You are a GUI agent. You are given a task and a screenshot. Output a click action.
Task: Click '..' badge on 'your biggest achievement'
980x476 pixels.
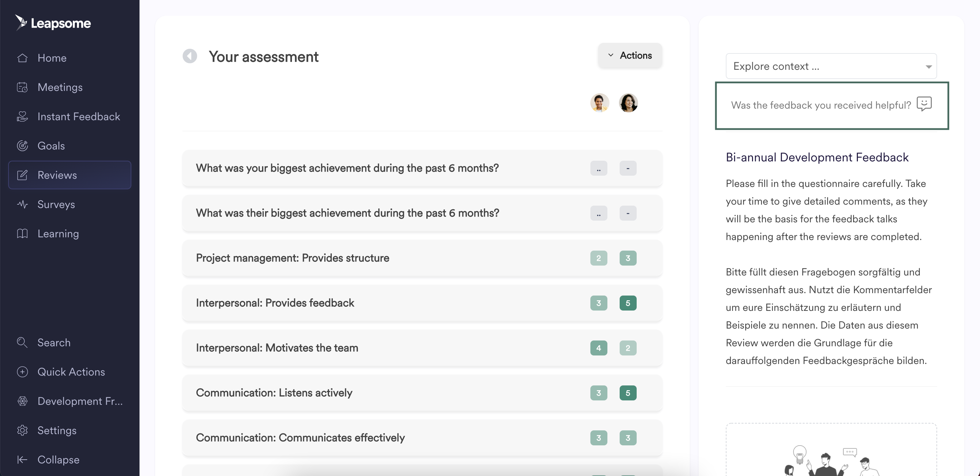tap(599, 168)
